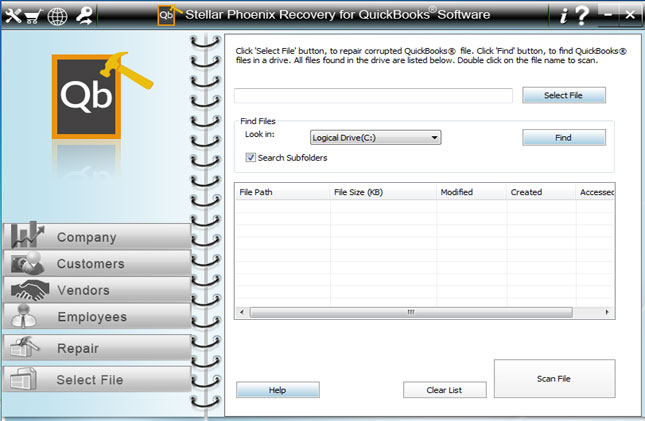Sort by the File Path column header
Image resolution: width=645 pixels, height=421 pixels.
(x=283, y=192)
